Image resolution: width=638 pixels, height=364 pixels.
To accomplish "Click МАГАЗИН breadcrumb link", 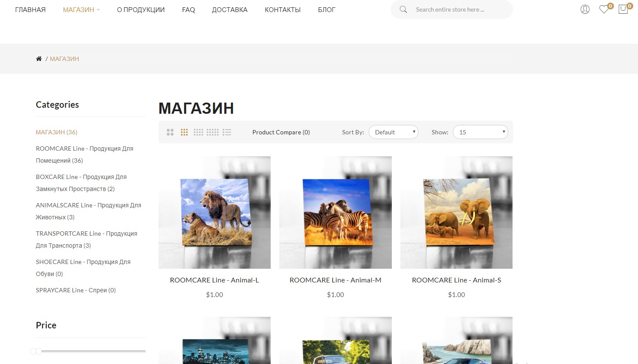I will pyautogui.click(x=64, y=59).
